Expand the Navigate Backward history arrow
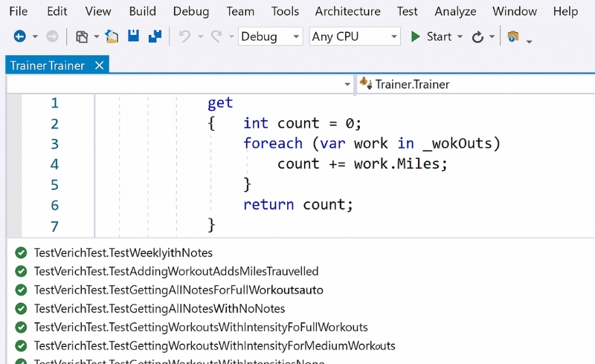595x364 pixels. (x=35, y=37)
